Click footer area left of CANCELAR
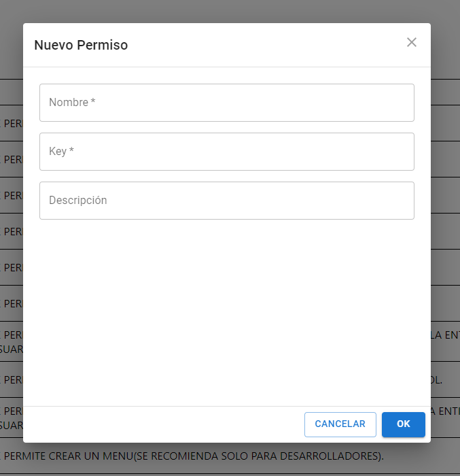This screenshot has width=460, height=476. coord(163,424)
